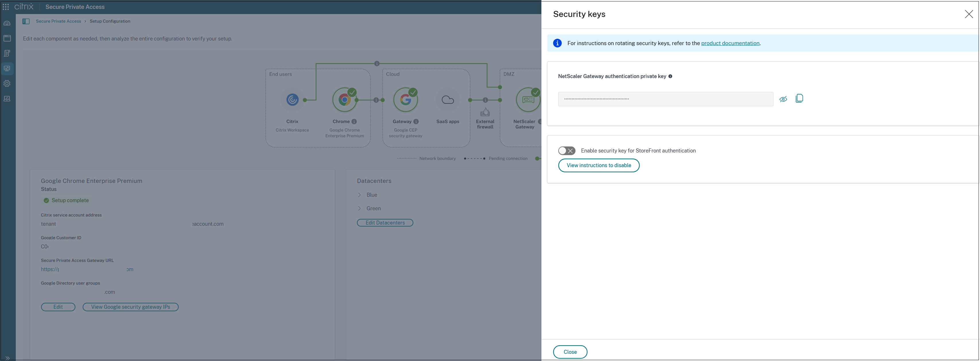Select the Chrome browser node icon
980x361 pixels.
(x=344, y=100)
